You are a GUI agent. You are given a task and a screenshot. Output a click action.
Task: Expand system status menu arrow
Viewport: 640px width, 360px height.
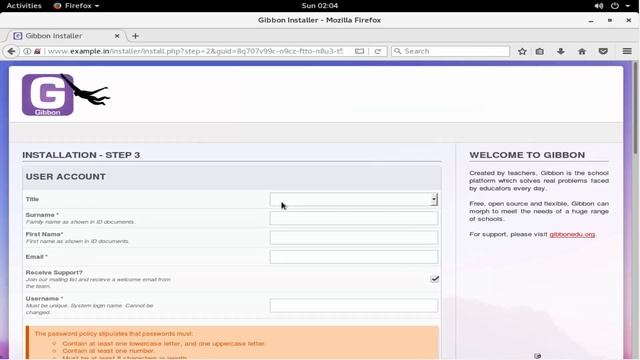coord(628,6)
